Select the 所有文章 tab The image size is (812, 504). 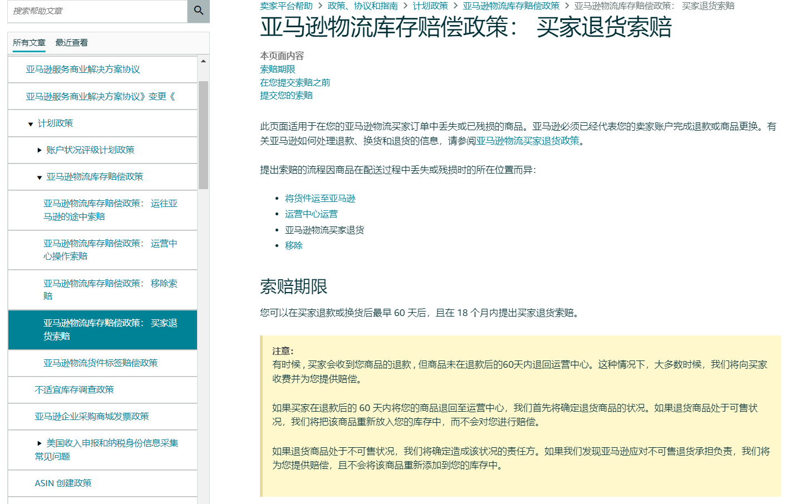point(28,42)
